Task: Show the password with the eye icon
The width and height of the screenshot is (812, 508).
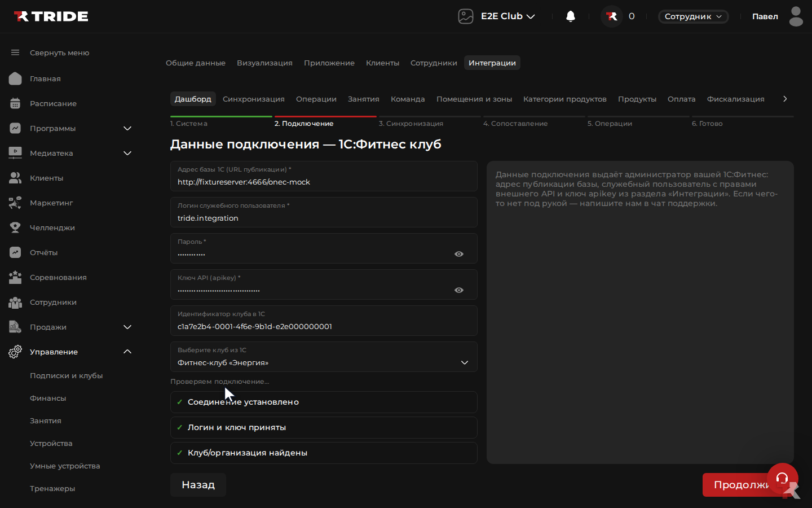Action: (459, 254)
